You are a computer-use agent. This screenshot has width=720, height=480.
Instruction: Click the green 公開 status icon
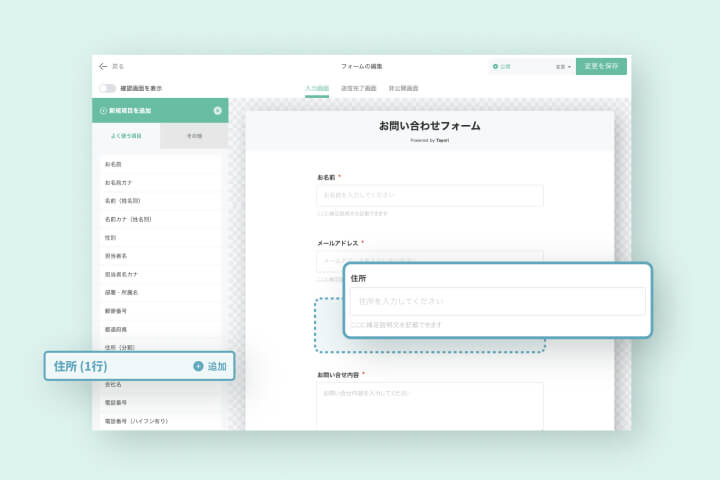tap(495, 66)
